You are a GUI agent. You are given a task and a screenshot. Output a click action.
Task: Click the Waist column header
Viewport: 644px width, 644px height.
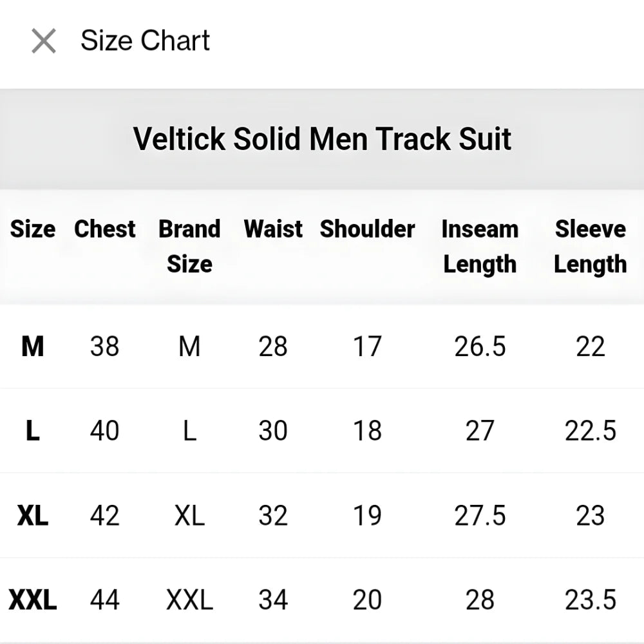tap(272, 229)
